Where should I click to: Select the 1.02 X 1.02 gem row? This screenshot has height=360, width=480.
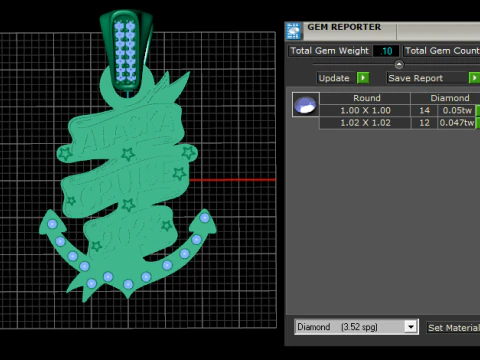pyautogui.click(x=399, y=123)
